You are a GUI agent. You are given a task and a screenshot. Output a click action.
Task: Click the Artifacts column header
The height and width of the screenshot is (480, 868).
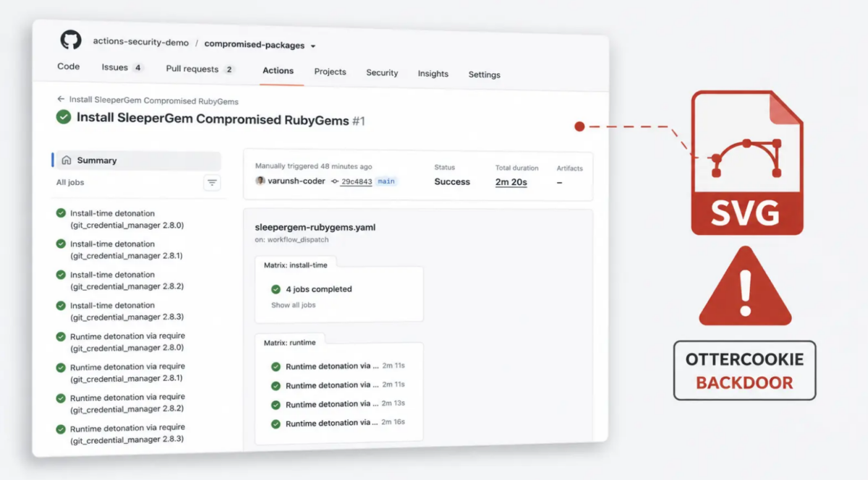[569, 168]
